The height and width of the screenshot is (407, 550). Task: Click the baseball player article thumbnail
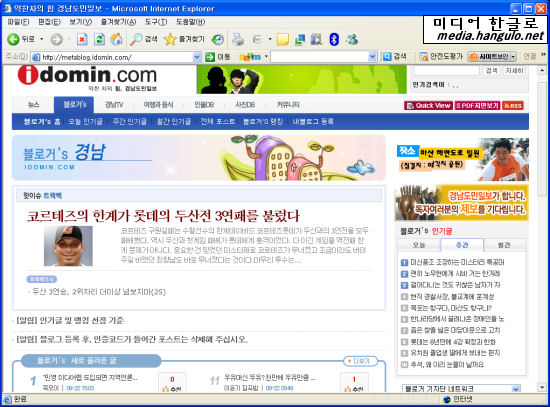68,246
